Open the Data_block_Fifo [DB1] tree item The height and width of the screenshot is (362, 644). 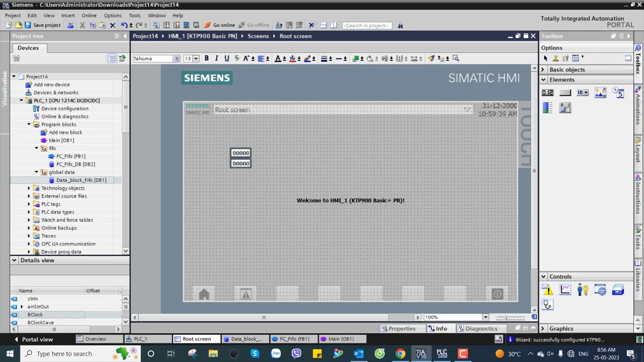81,180
